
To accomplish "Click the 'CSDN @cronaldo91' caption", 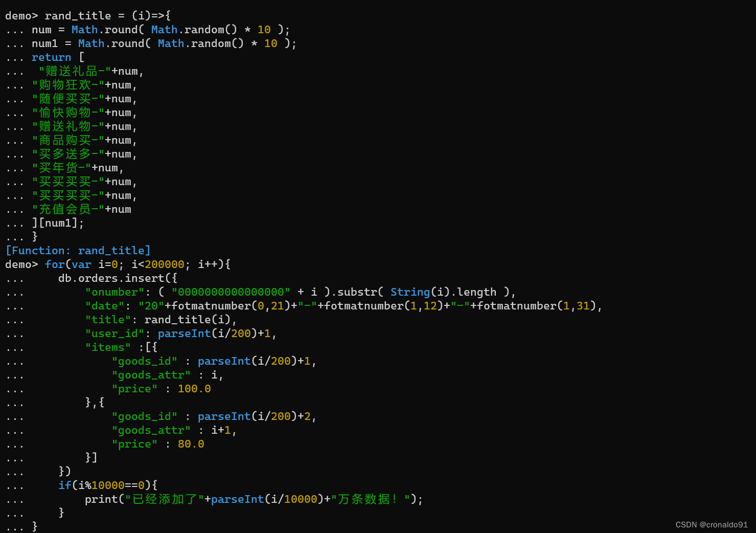I will (712, 525).
